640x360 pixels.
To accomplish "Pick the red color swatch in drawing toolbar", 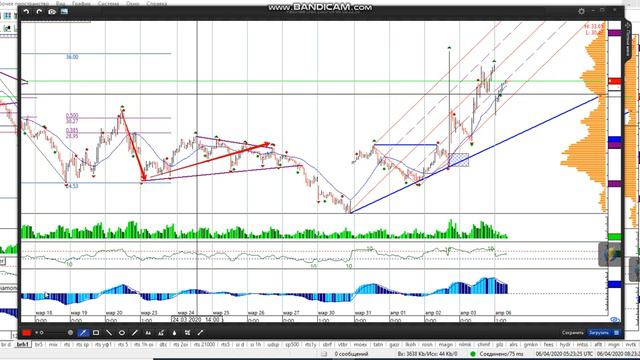I will (27, 333).
